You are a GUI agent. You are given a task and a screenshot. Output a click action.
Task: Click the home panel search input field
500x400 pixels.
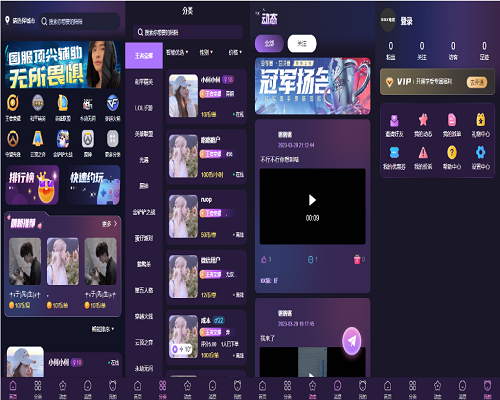tap(80, 21)
